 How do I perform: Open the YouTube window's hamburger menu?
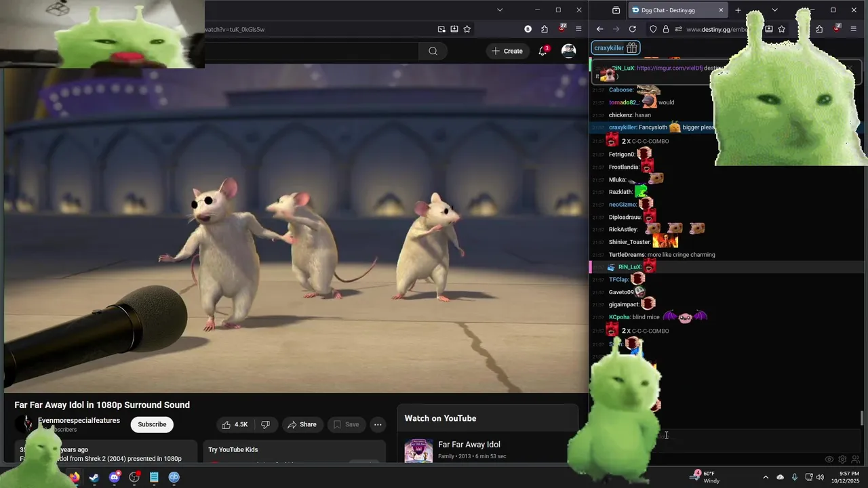tap(578, 29)
